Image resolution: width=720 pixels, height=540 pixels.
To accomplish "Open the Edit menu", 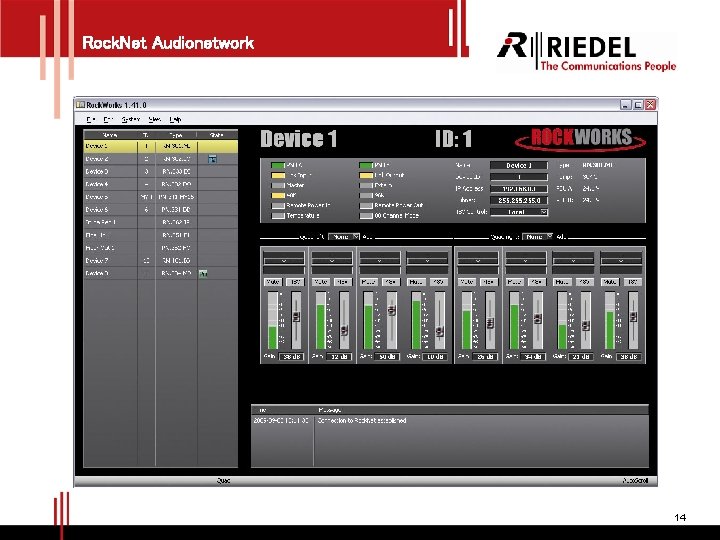I will click(x=108, y=119).
